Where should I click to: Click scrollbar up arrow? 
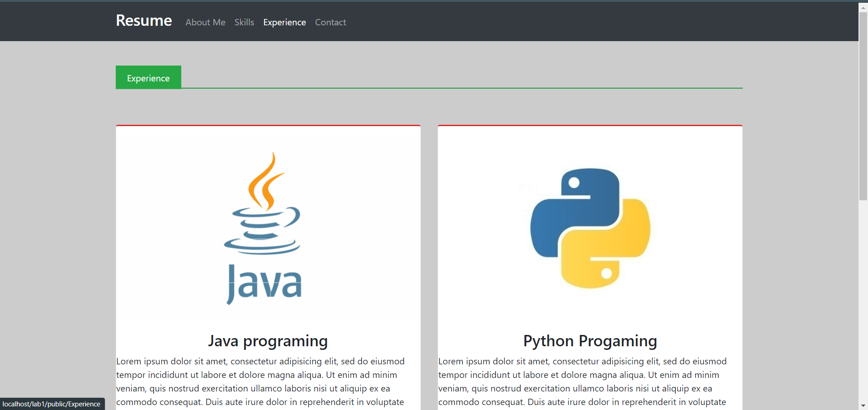click(x=863, y=8)
